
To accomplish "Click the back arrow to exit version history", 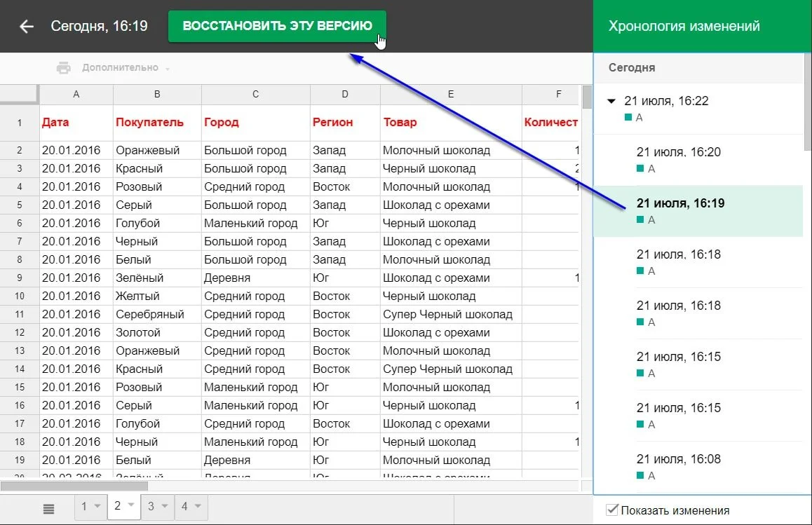I will point(27,27).
